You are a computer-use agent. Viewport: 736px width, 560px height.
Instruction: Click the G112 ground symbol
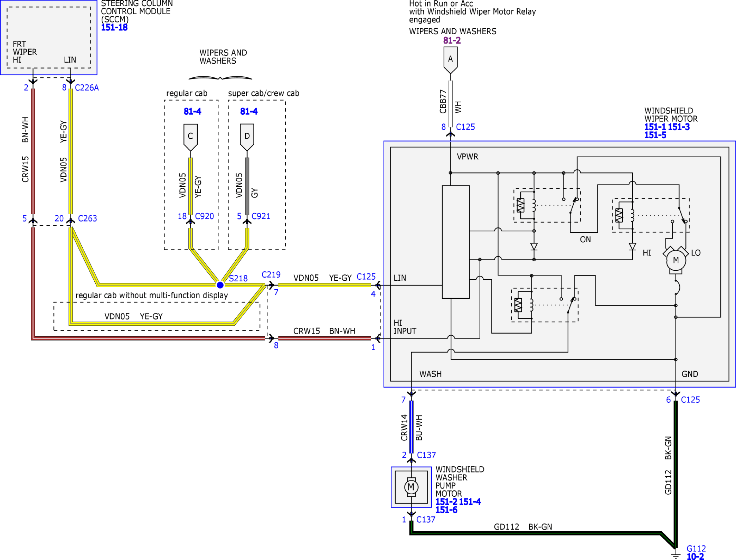point(676,555)
